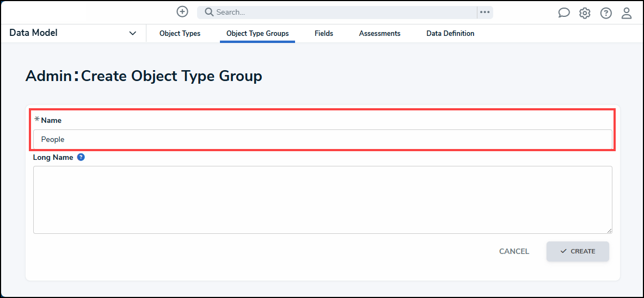Switch to the Object Types tab
The height and width of the screenshot is (298, 644).
point(180,34)
